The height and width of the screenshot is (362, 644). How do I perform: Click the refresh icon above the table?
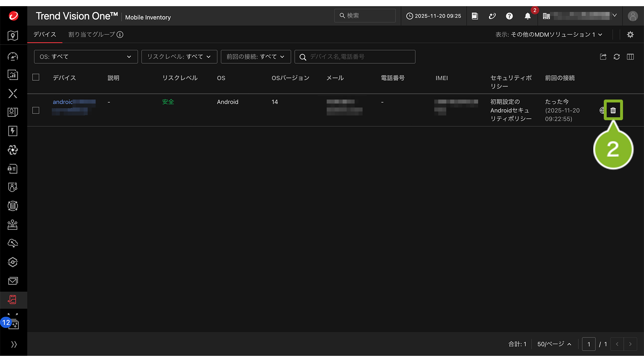616,57
